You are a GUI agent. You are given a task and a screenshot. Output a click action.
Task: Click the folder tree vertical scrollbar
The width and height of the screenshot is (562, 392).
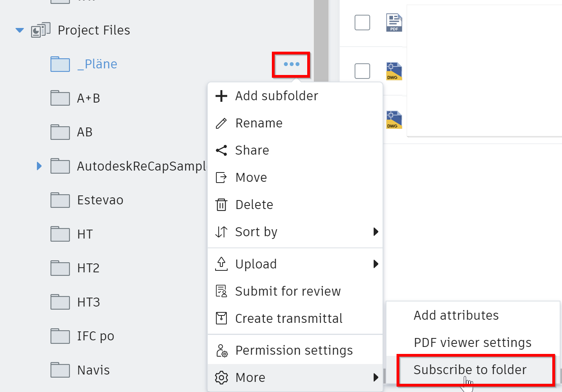click(321, 39)
